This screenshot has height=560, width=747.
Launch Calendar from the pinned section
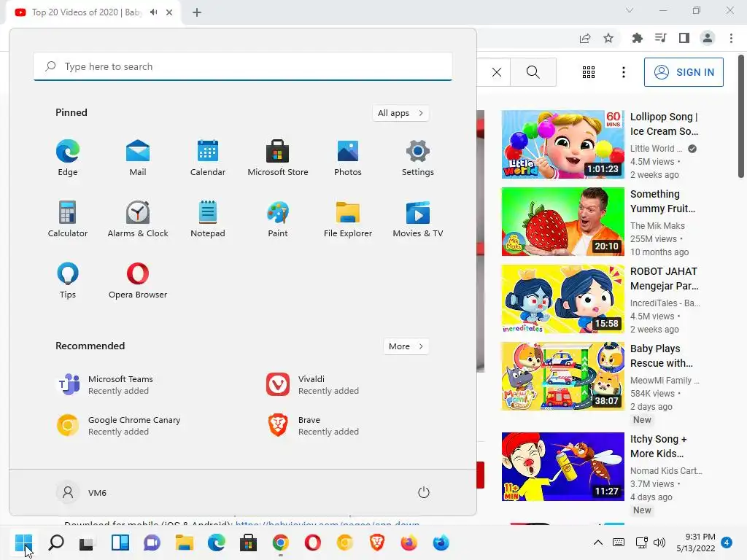(x=208, y=158)
